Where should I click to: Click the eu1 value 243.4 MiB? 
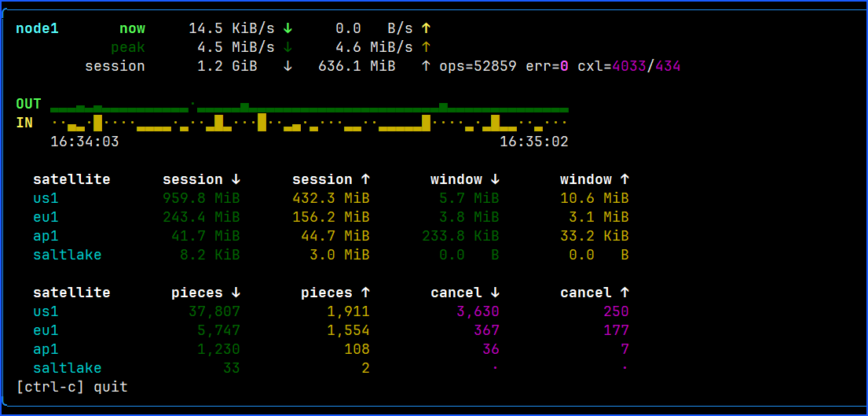click(202, 217)
